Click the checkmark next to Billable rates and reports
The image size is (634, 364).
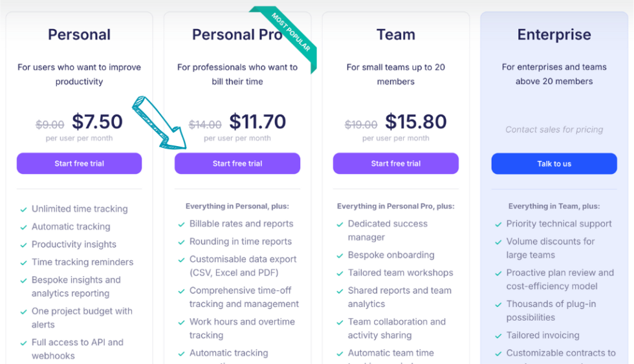tap(181, 224)
